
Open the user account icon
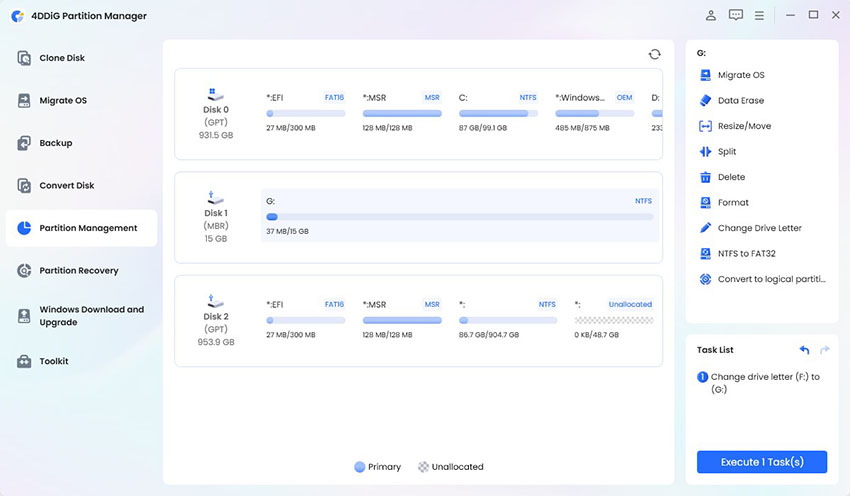711,15
